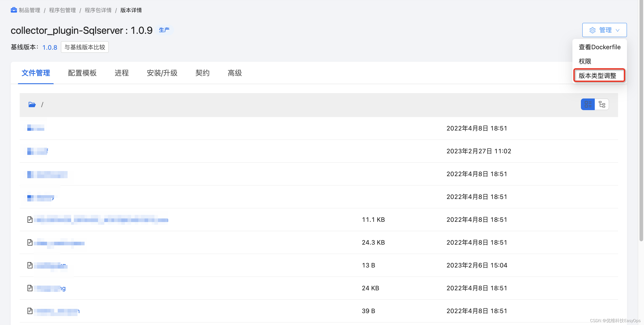Click the file icon of the 39 B file
The image size is (644, 325).
tap(30, 311)
